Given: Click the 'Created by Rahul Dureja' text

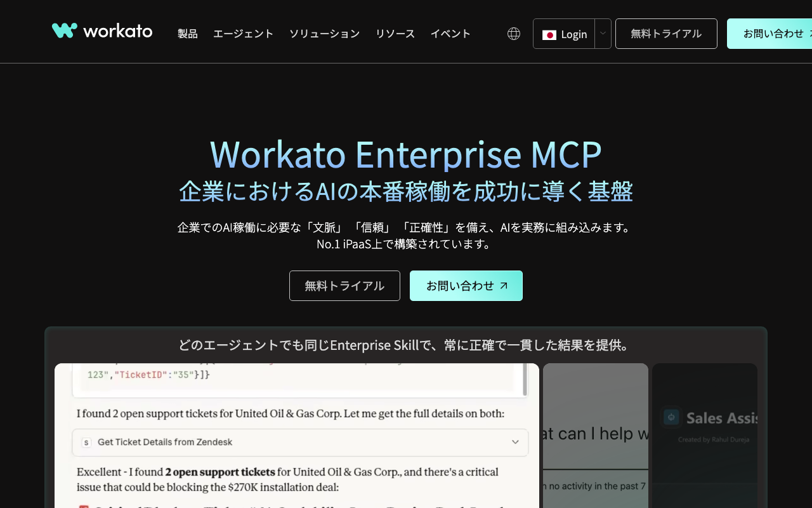Looking at the screenshot, I should tap(714, 439).
